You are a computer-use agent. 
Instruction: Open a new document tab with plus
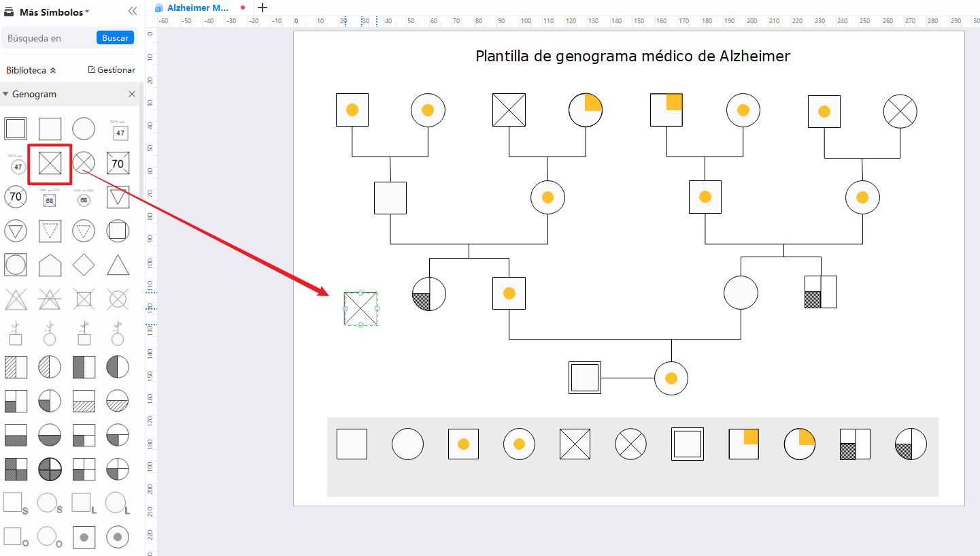[x=262, y=7]
